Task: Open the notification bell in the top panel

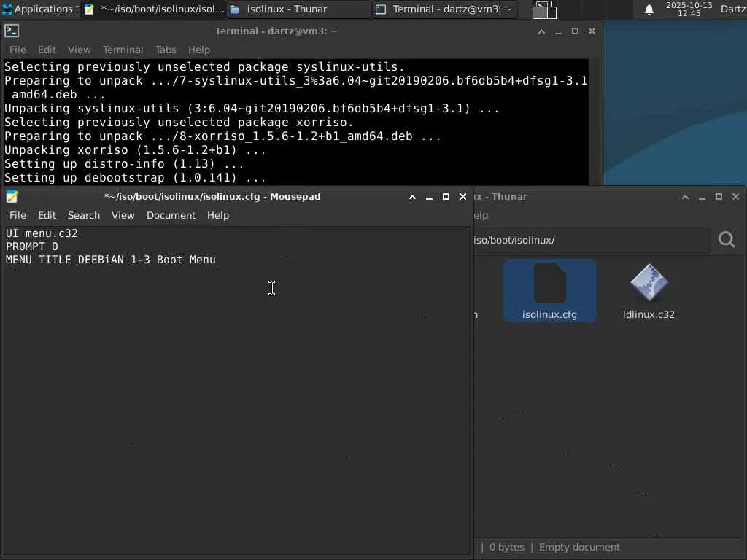Action: coord(649,9)
